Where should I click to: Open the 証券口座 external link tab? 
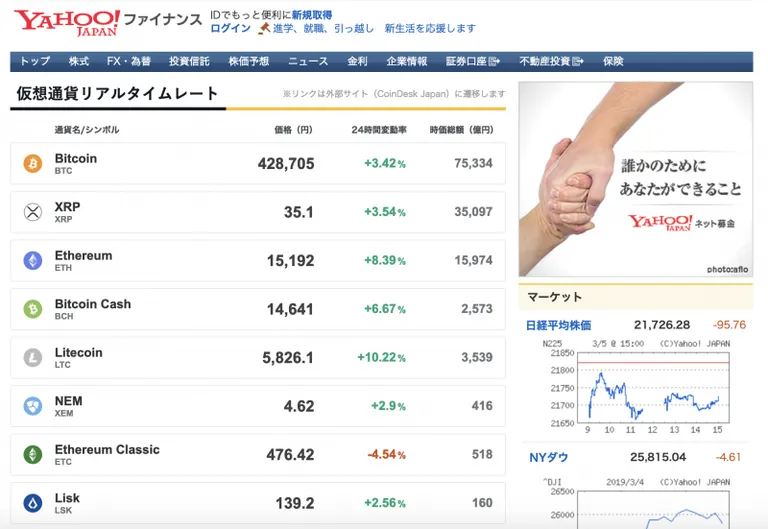coord(473,61)
